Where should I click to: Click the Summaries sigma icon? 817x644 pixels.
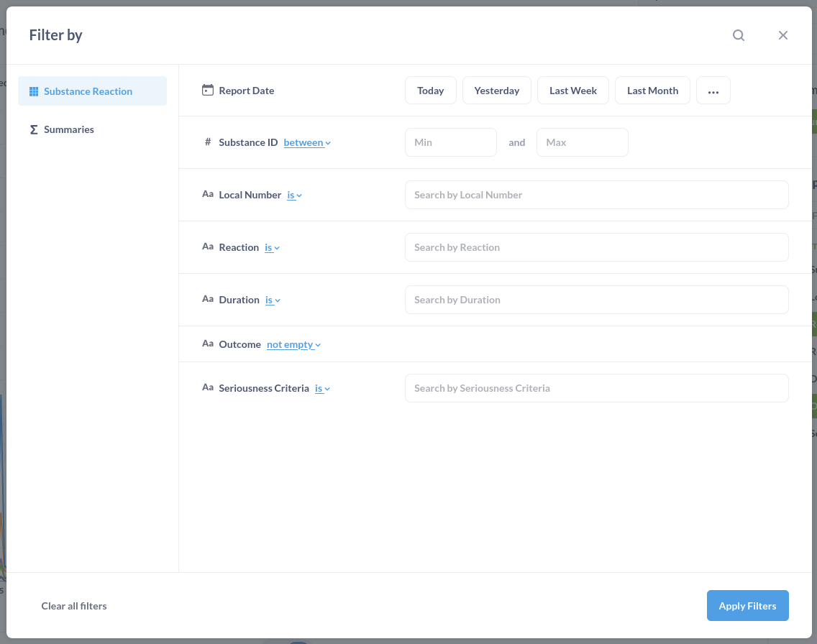coord(34,129)
